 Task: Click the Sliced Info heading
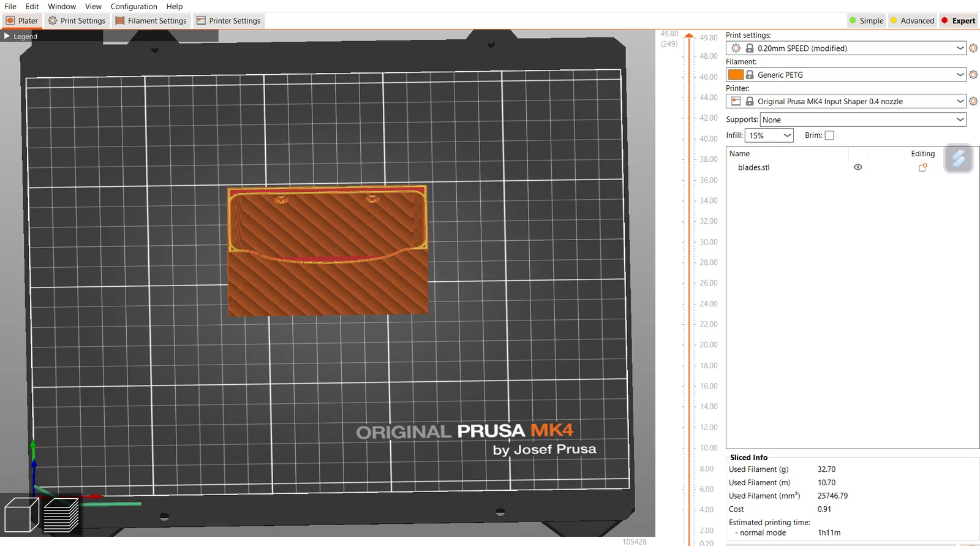pyautogui.click(x=748, y=458)
